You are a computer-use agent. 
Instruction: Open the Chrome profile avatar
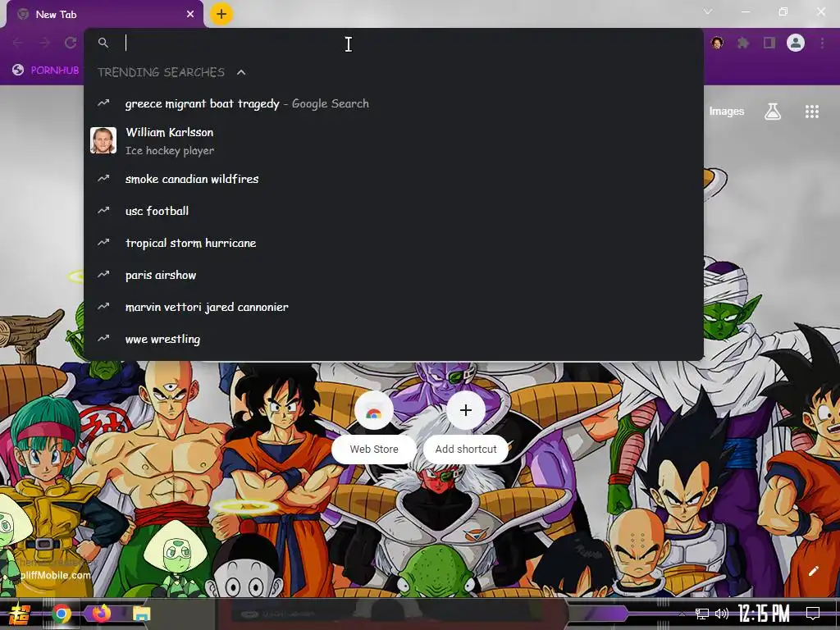(x=796, y=43)
